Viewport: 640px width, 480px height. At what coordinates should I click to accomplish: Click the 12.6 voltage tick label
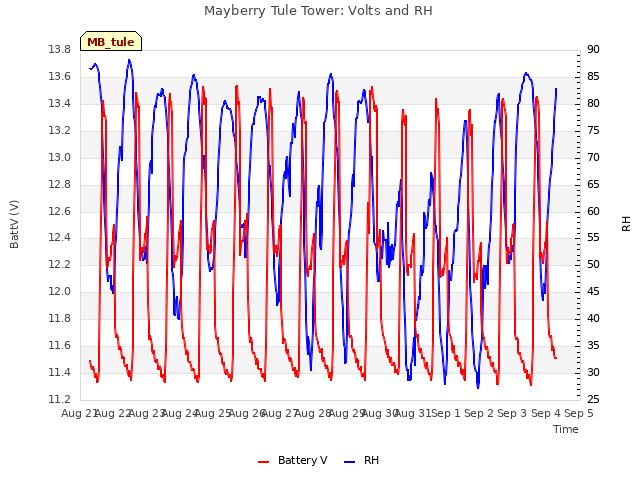[60, 211]
